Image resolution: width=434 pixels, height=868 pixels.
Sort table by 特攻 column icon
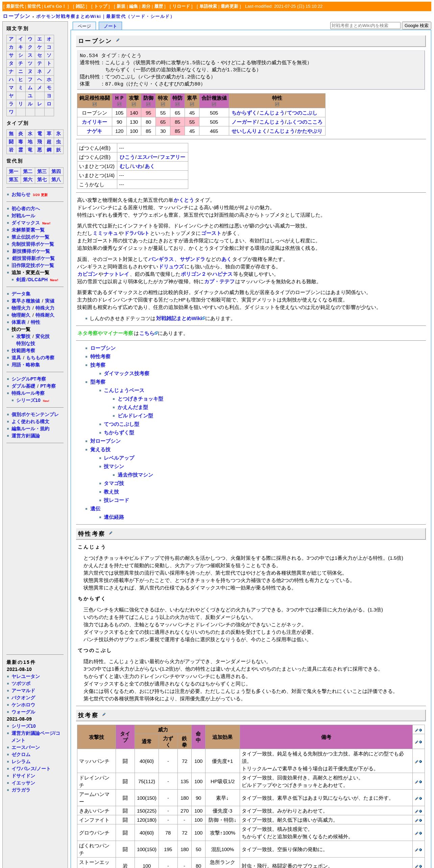click(163, 104)
